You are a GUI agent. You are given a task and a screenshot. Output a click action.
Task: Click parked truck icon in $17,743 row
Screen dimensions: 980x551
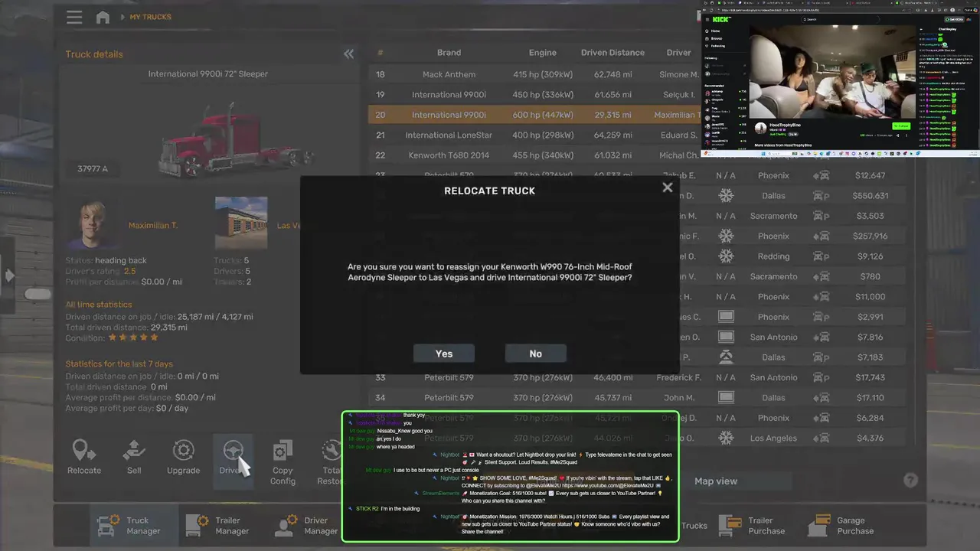coord(822,377)
